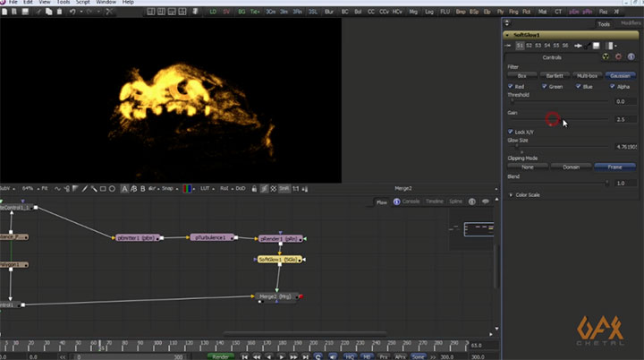Viewport: 644px width, 360px height.
Task: Add a Blur tool from toolbar
Action: point(329,12)
